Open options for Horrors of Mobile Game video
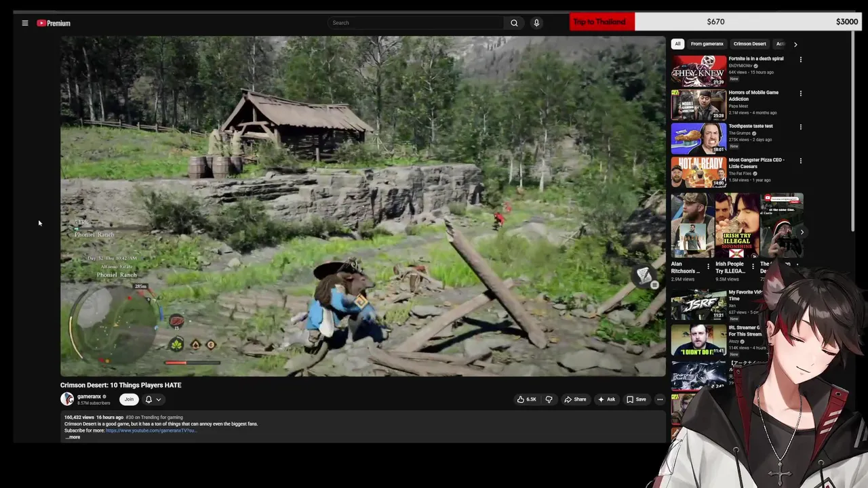 [x=801, y=94]
